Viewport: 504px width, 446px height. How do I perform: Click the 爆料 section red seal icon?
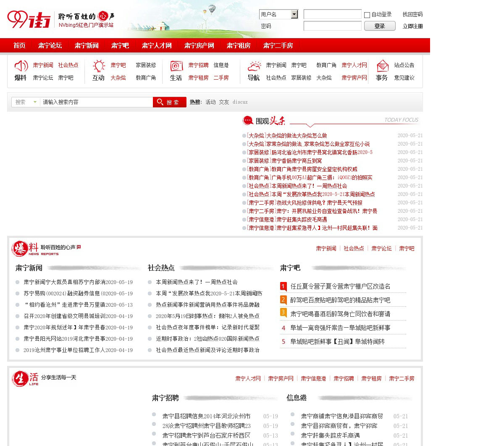(x=19, y=248)
